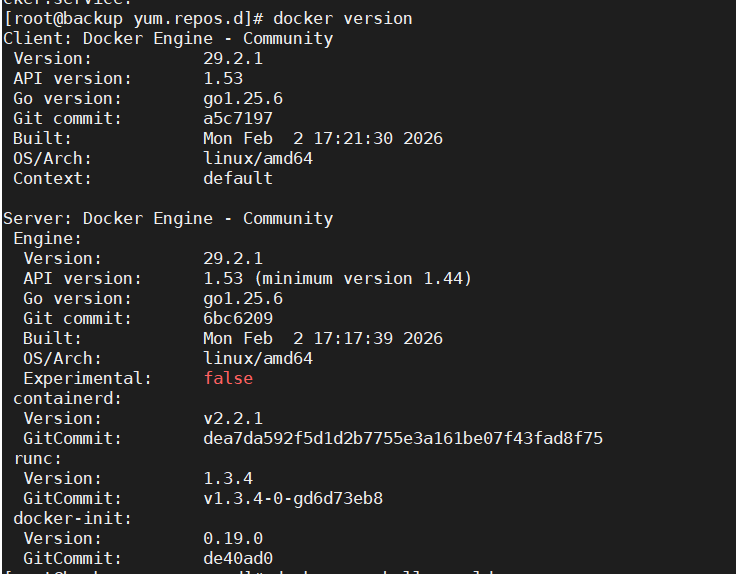
Task: Click runc GitCommit v1.3.4-0-gd6d73eb8
Action: click(x=293, y=498)
